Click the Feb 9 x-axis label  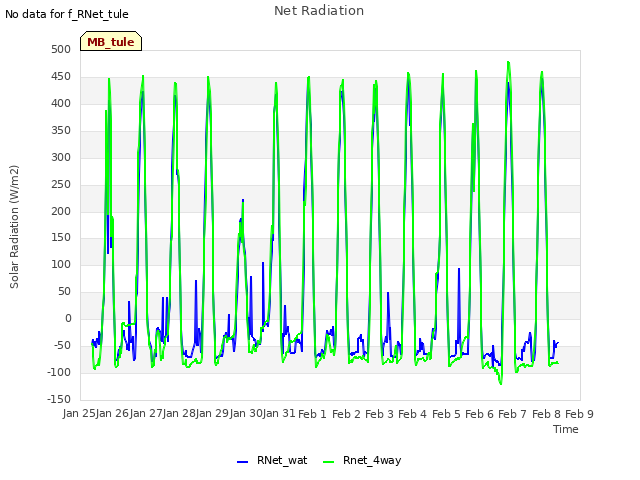(x=579, y=414)
